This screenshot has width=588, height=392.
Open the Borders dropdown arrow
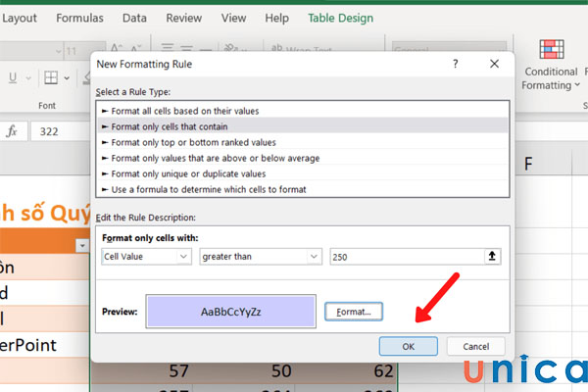tap(66, 78)
